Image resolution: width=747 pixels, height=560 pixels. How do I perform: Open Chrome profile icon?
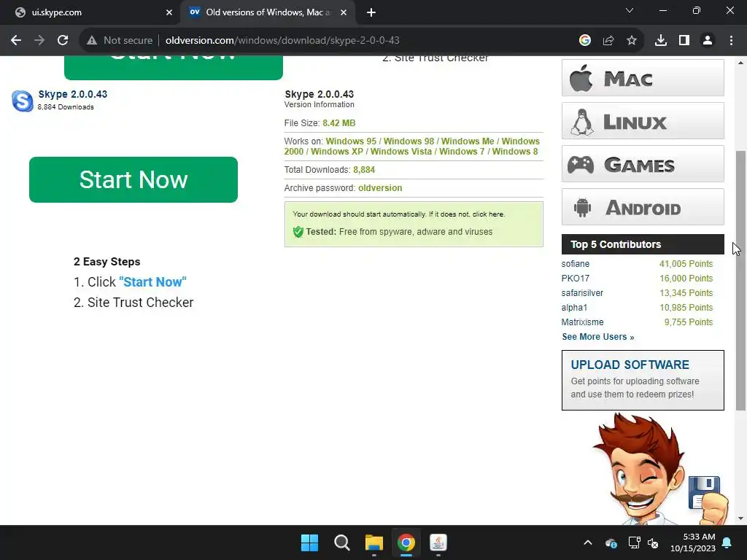pyautogui.click(x=708, y=41)
